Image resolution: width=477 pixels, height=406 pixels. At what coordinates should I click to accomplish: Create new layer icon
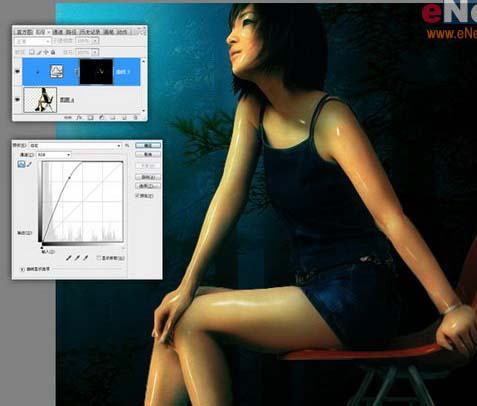124,117
